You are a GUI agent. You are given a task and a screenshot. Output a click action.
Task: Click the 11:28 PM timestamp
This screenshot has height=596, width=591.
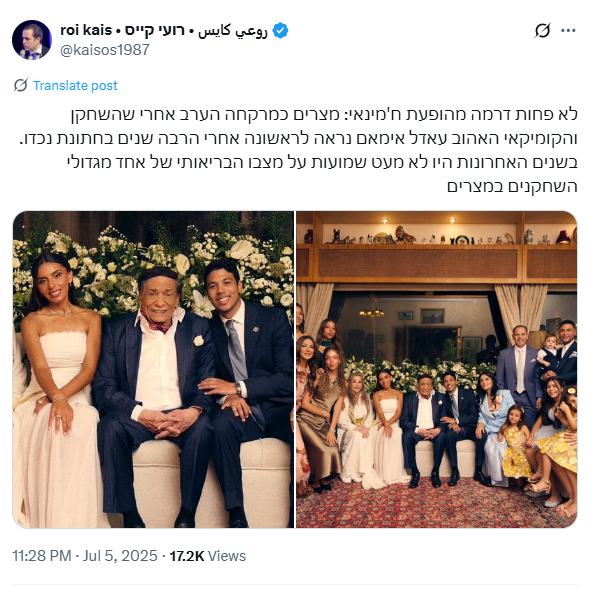point(42,556)
